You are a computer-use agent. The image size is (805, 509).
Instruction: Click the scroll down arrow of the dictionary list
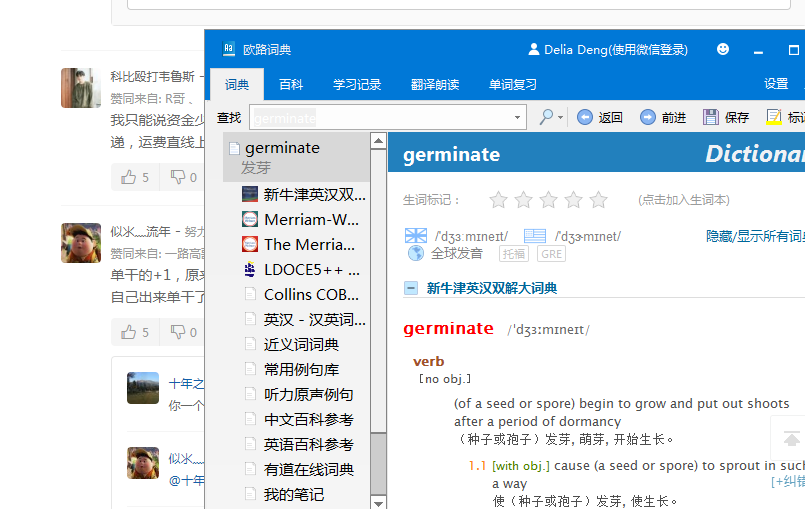378,503
